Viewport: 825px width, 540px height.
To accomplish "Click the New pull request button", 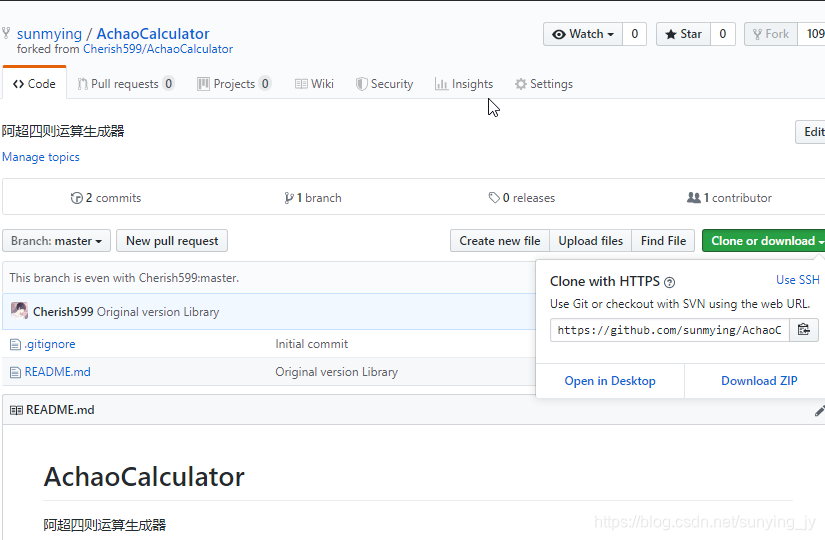I will click(x=172, y=241).
